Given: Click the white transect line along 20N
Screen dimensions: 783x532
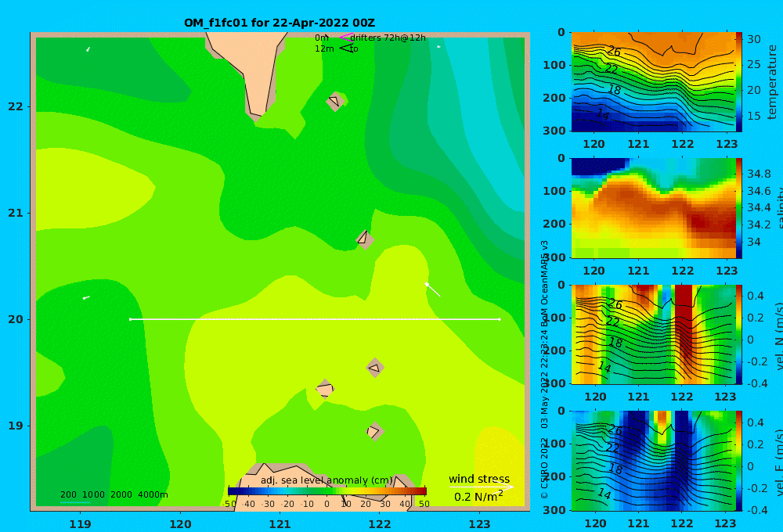Looking at the screenshot, I should tap(315, 319).
